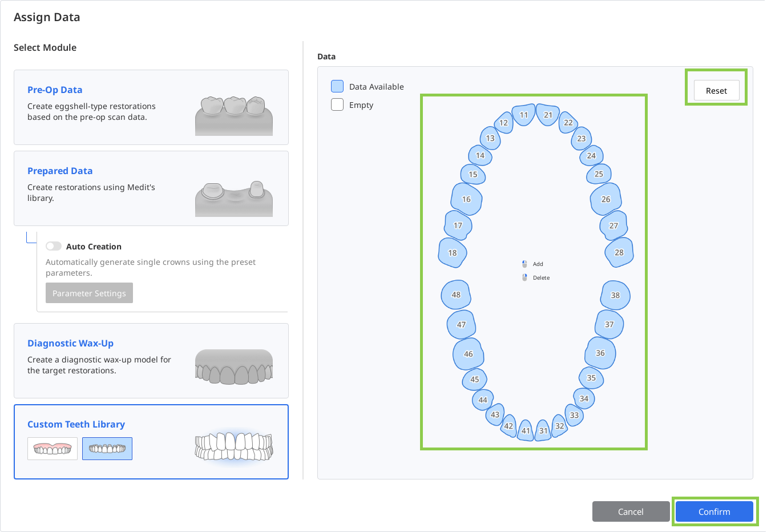This screenshot has height=532, width=767.
Task: Enable the Auto Creation toggle
Action: [x=54, y=246]
